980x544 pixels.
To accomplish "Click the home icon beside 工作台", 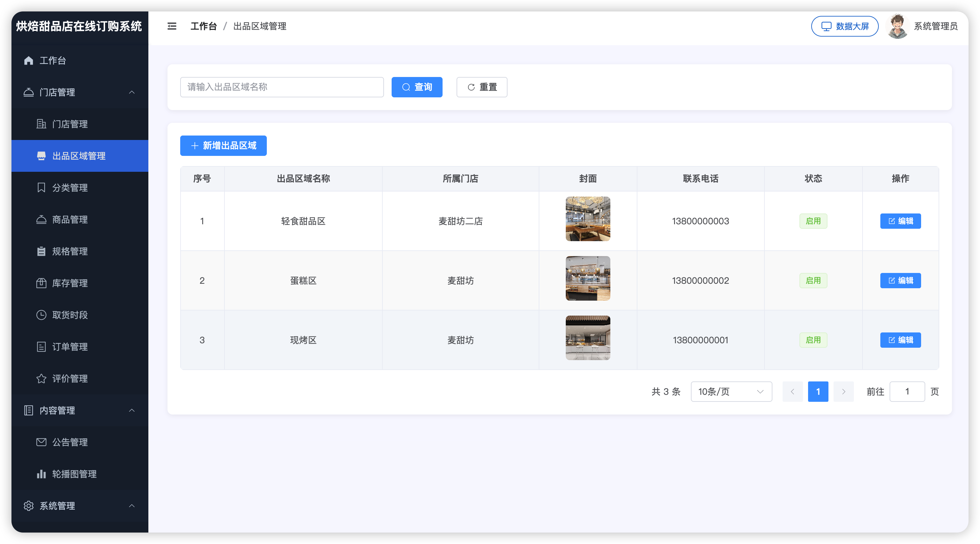I will 29,60.
